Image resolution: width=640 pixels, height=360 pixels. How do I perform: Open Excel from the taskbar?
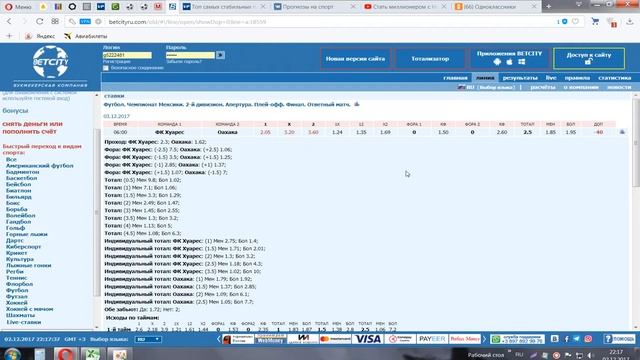pyautogui.click(x=92, y=354)
